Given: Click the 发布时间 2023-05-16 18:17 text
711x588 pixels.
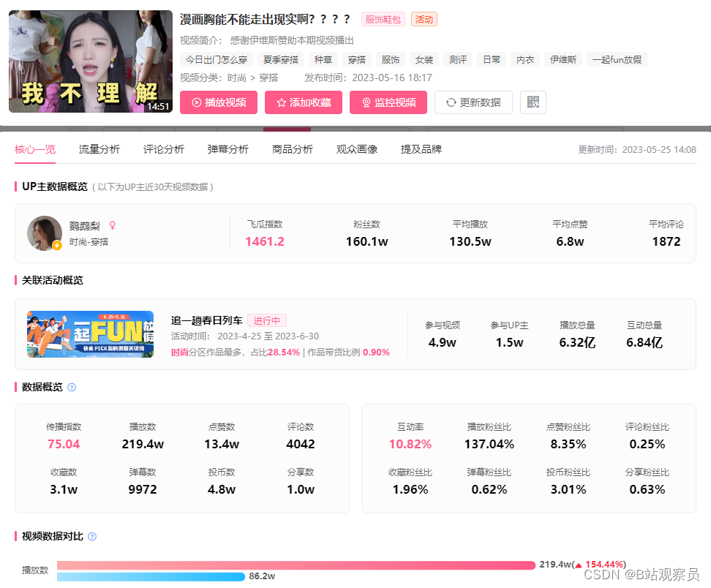Looking at the screenshot, I should pos(368,78).
